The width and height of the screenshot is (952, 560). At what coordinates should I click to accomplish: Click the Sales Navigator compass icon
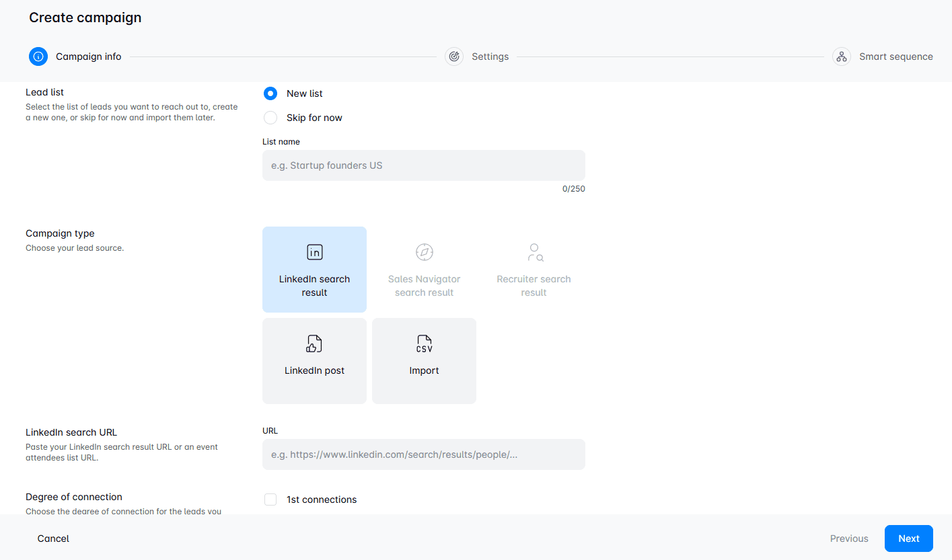tap(424, 252)
